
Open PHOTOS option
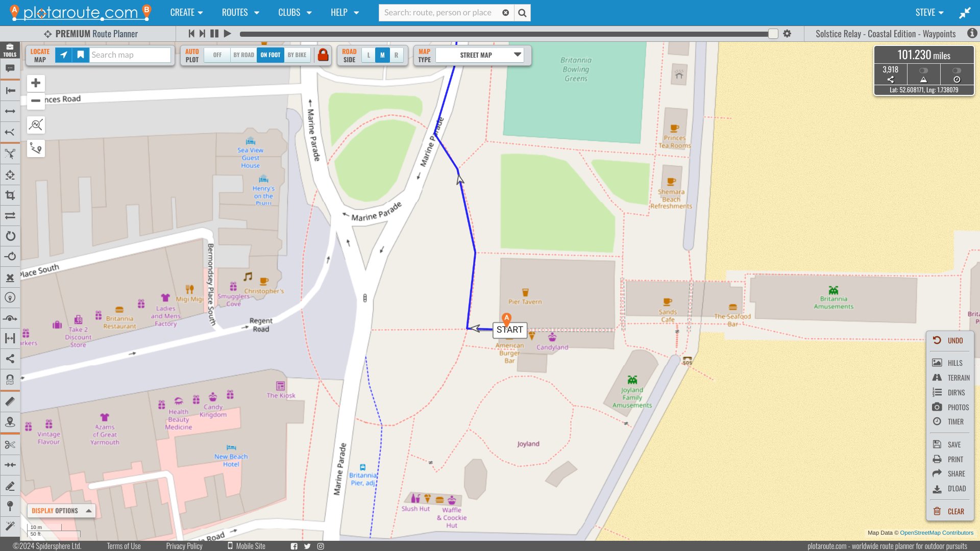(949, 407)
